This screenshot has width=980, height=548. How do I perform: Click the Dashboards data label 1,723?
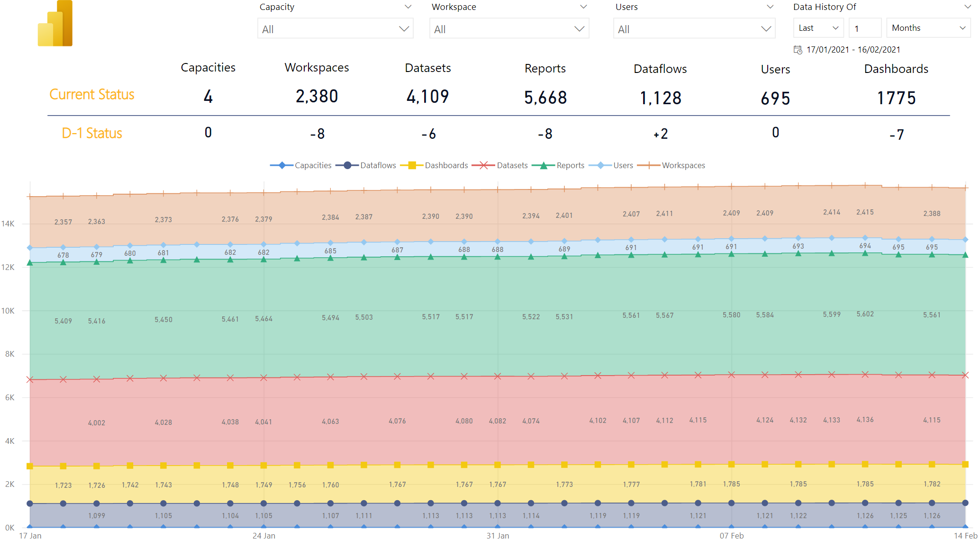click(x=63, y=485)
